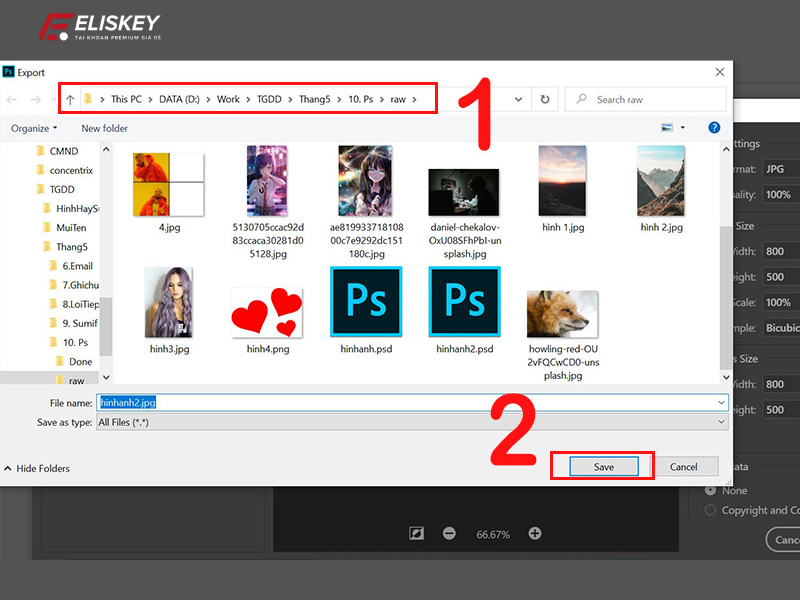Screen dimensions: 800x600
Task: Open the Format JPG dropdown
Action: point(778,171)
